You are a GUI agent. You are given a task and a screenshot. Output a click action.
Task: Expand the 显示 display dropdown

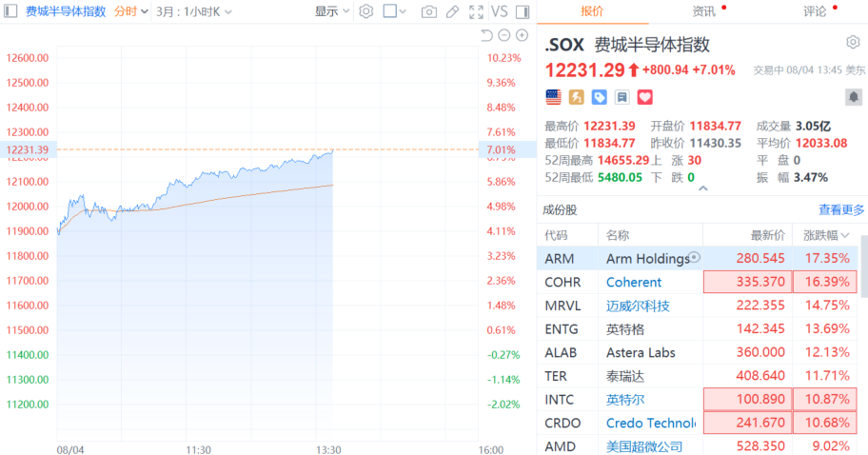332,11
